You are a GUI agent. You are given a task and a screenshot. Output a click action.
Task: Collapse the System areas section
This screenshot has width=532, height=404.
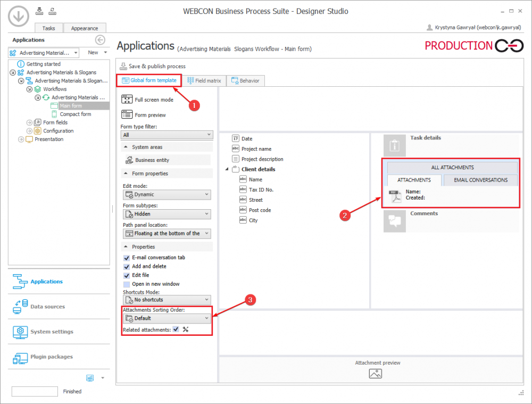(126, 147)
